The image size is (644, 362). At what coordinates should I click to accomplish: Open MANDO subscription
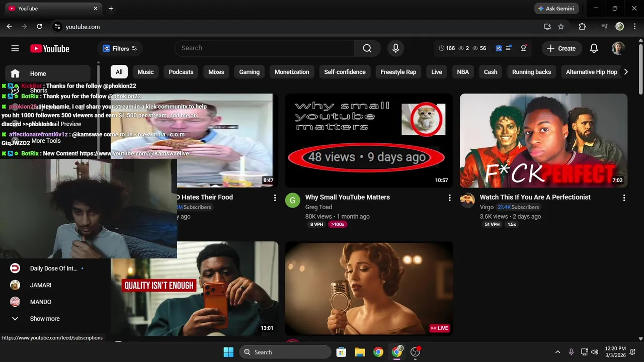coord(48,302)
